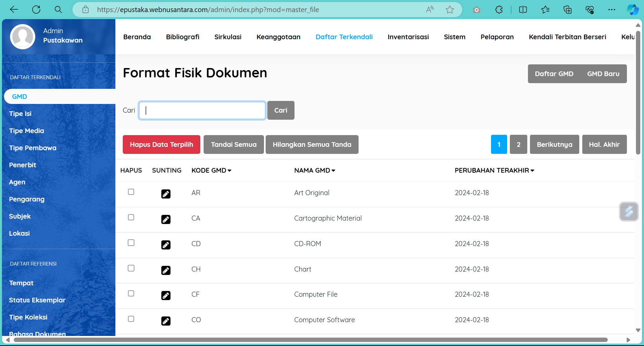Click the vertical page scrollbar
The image size is (644, 346).
638,93
